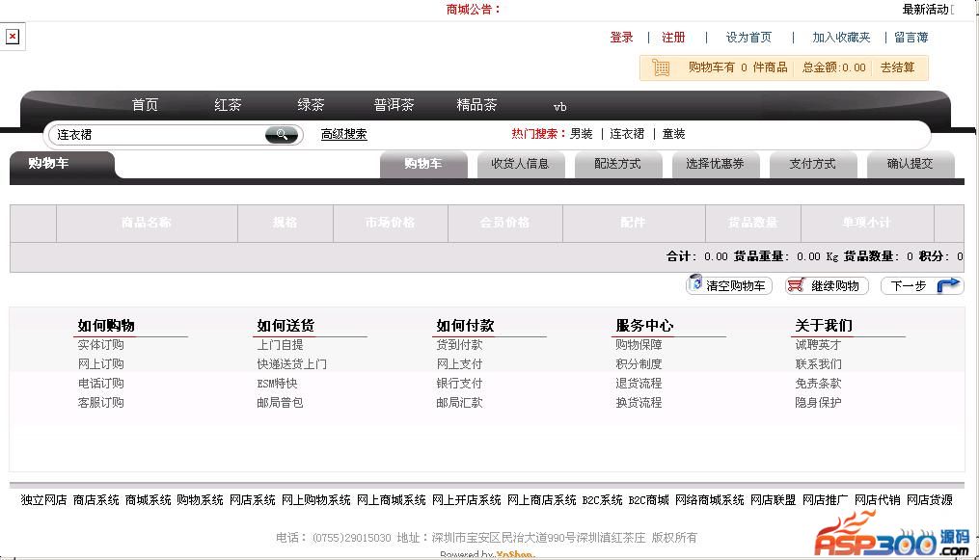Screen dimensions: 979x560
Task: Open the 首页 navigation item
Action: point(145,105)
